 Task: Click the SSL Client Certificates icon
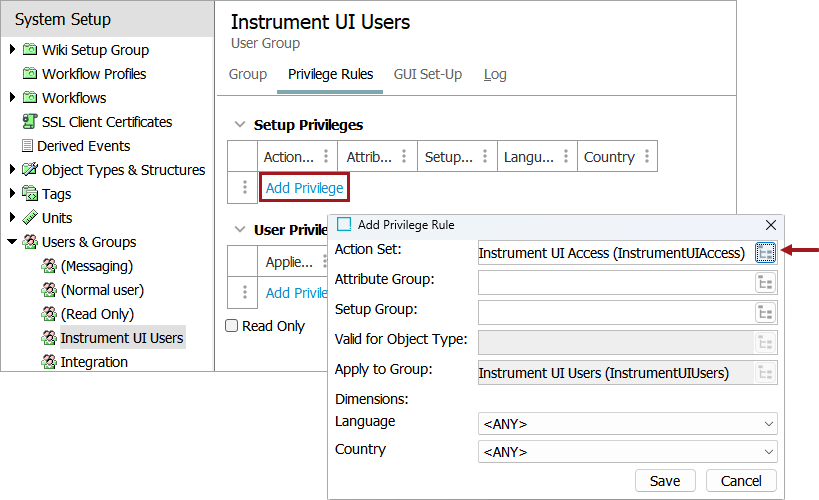click(29, 122)
